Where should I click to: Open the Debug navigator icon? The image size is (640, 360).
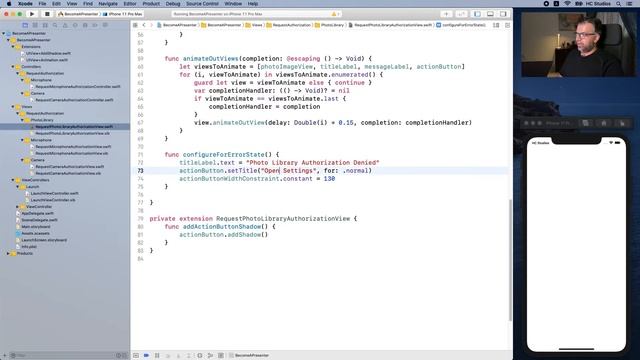click(x=85, y=25)
